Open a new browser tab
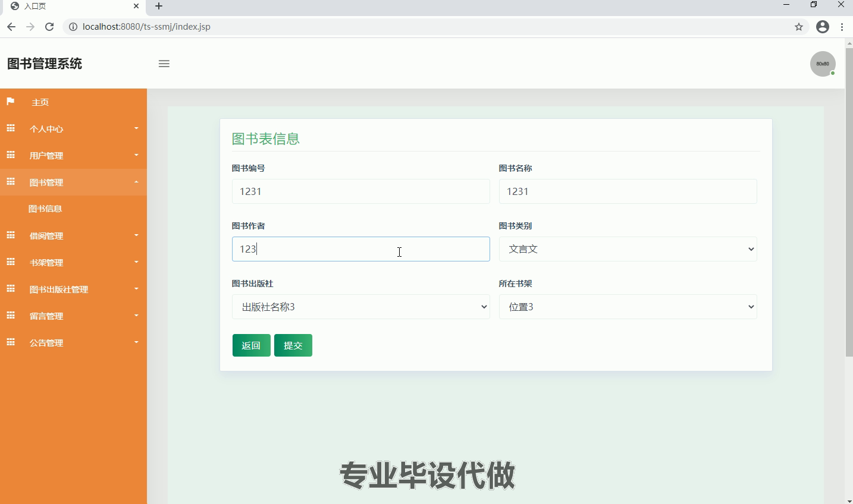The image size is (853, 504). point(159,6)
